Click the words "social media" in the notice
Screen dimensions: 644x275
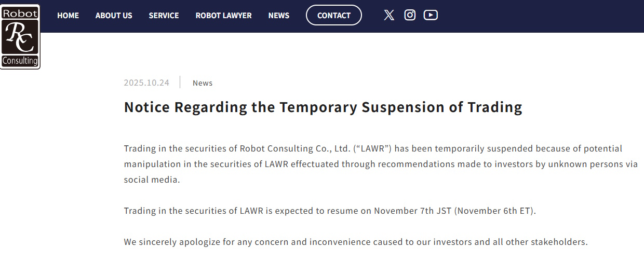pos(152,180)
